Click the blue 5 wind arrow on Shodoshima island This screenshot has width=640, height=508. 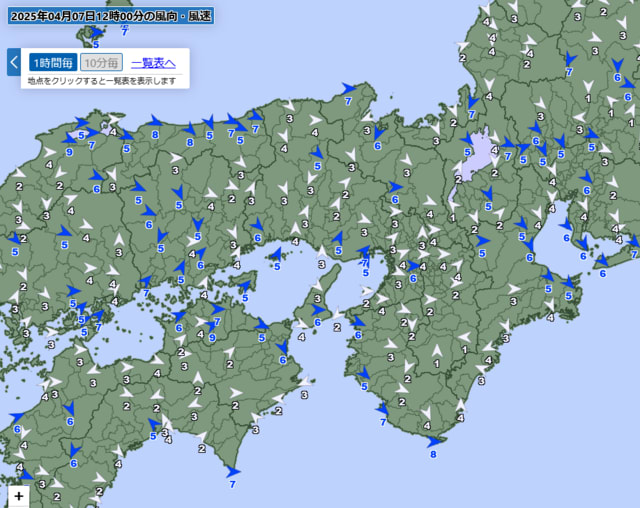pos(244,286)
